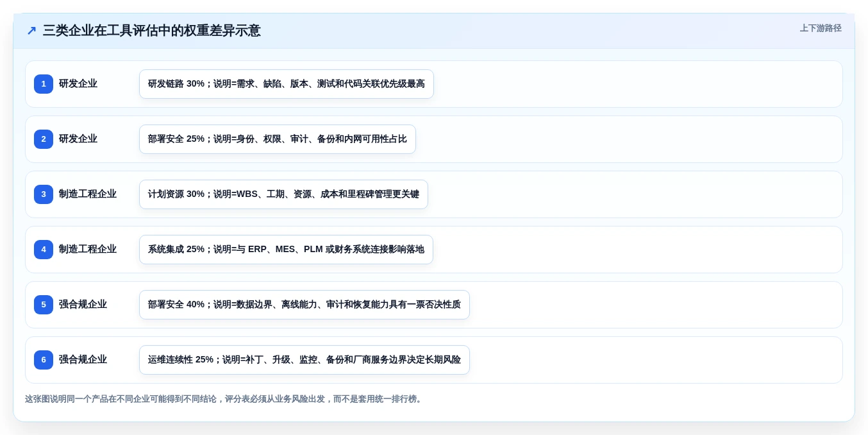
Task: Open the 系统集成 25% description box
Action: pyautogui.click(x=286, y=250)
